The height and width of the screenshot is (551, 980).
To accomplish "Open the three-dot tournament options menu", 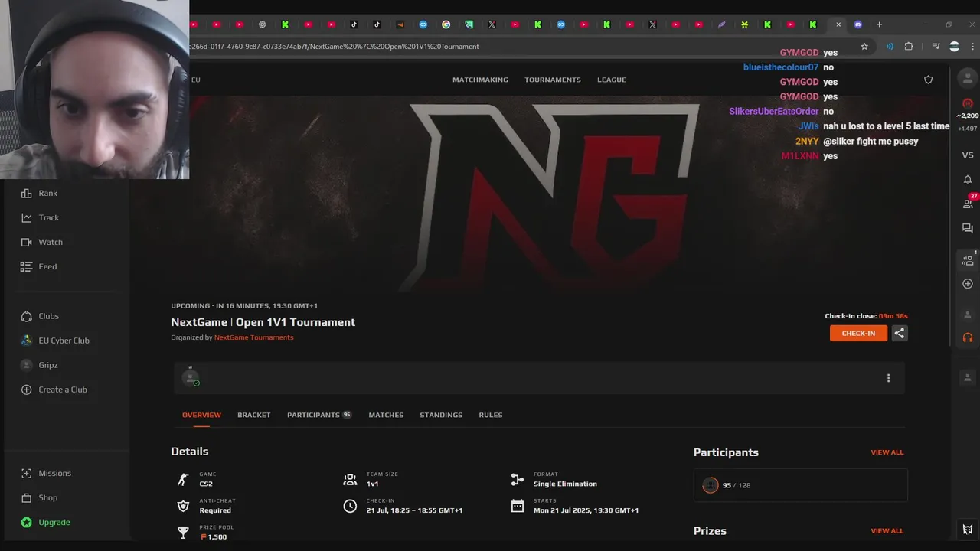I will (888, 378).
